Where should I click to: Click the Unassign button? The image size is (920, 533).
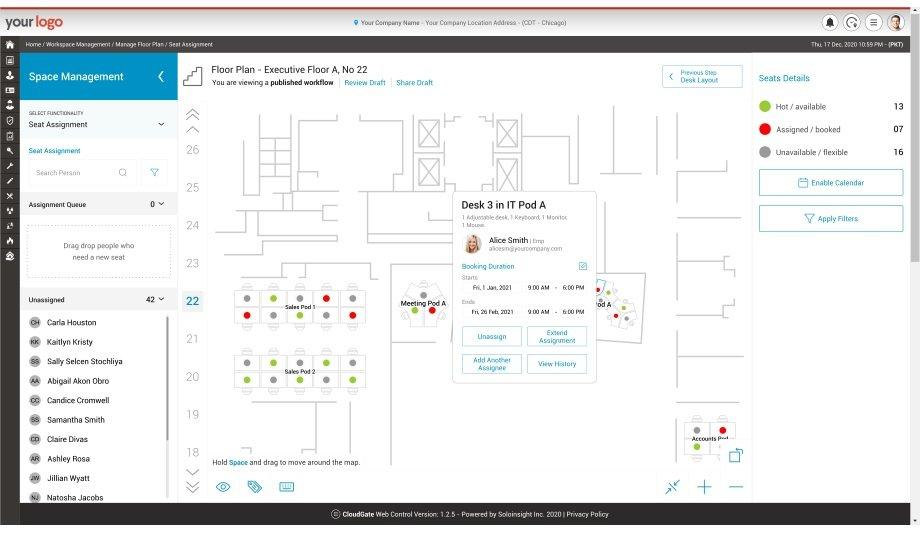pos(491,336)
